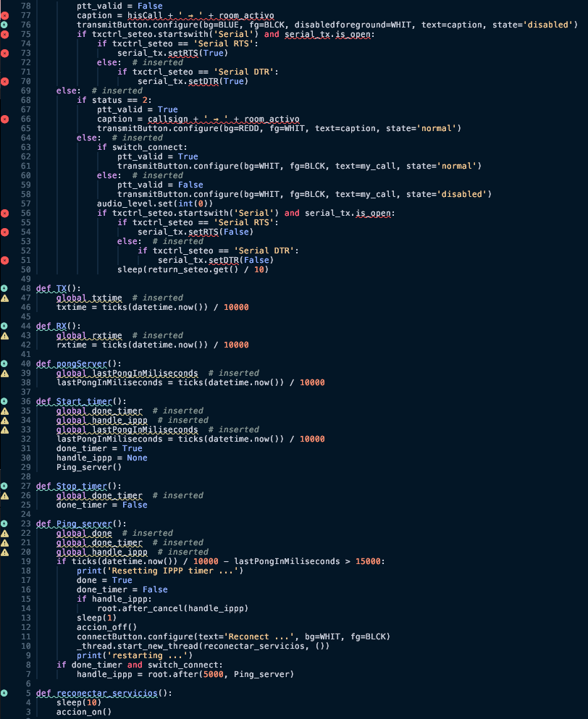The image size is (588, 719).
Task: Click the warning icon on line 39
Action: coord(4,373)
